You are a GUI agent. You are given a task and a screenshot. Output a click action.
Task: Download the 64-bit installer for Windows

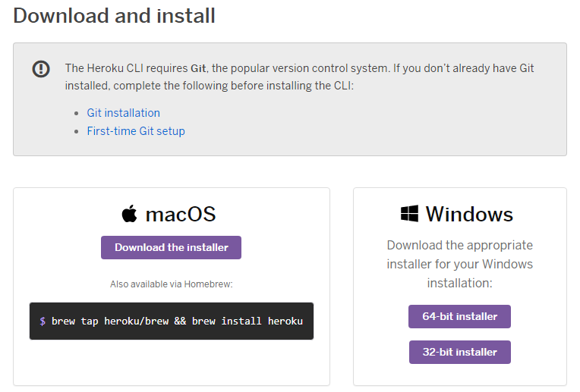coord(459,317)
